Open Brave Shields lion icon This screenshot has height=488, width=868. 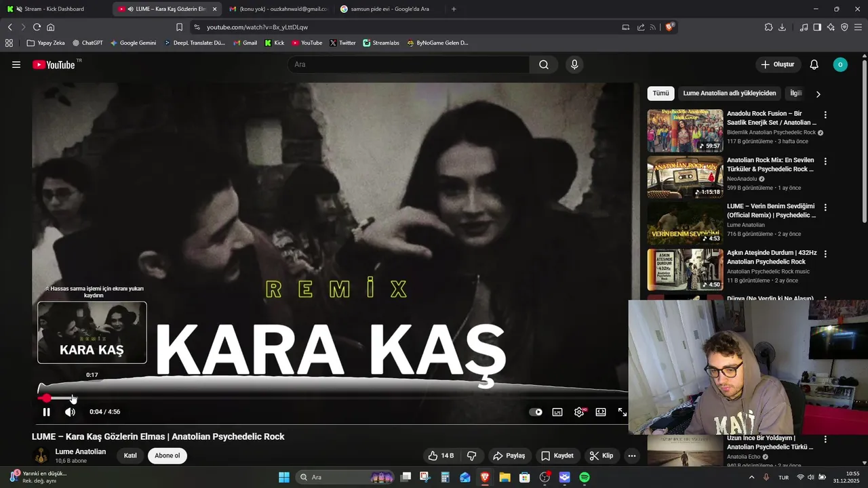(669, 27)
